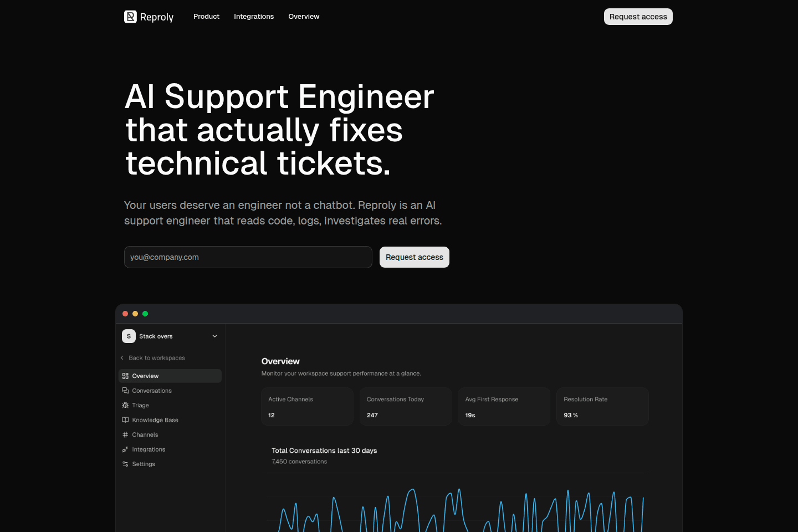Click the Back to workspaces arrow icon
This screenshot has width=798, height=532.
pos(122,358)
